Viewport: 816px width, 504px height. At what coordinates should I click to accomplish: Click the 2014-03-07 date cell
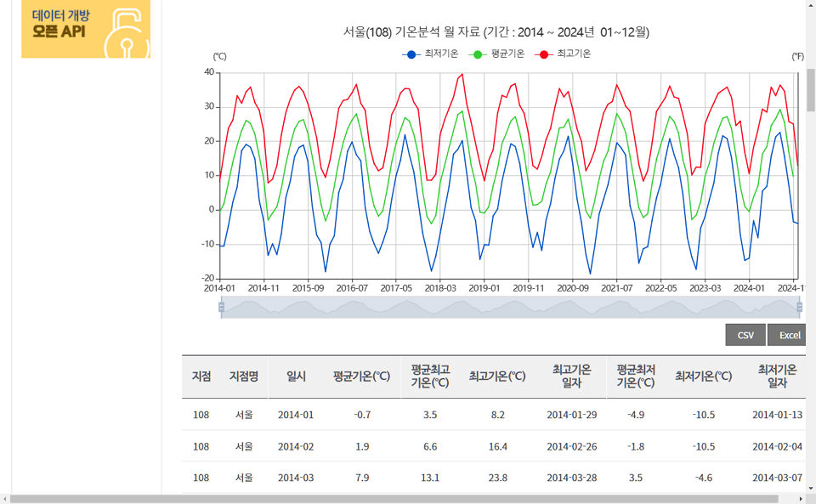pyautogui.click(x=778, y=478)
